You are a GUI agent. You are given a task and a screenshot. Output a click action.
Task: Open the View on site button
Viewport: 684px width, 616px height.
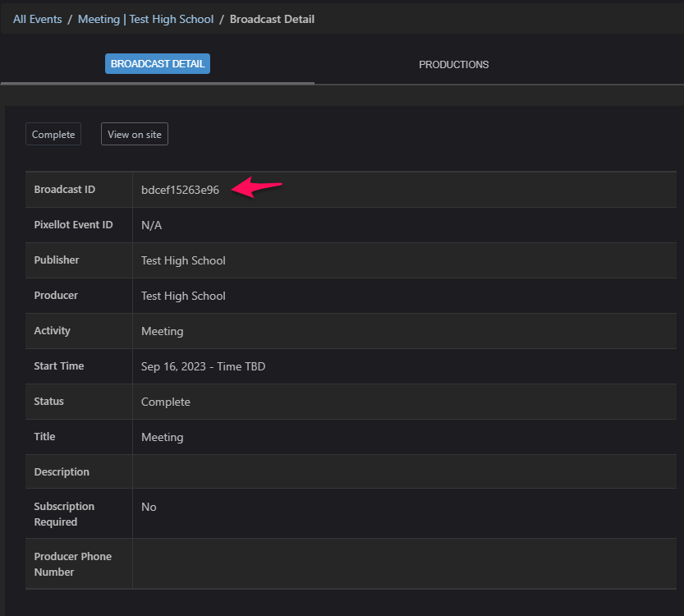(x=135, y=134)
